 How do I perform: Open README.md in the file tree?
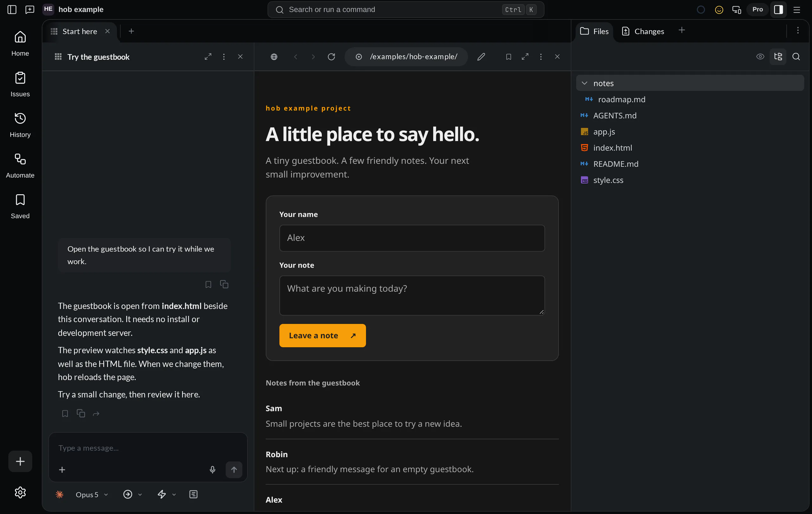690,164
